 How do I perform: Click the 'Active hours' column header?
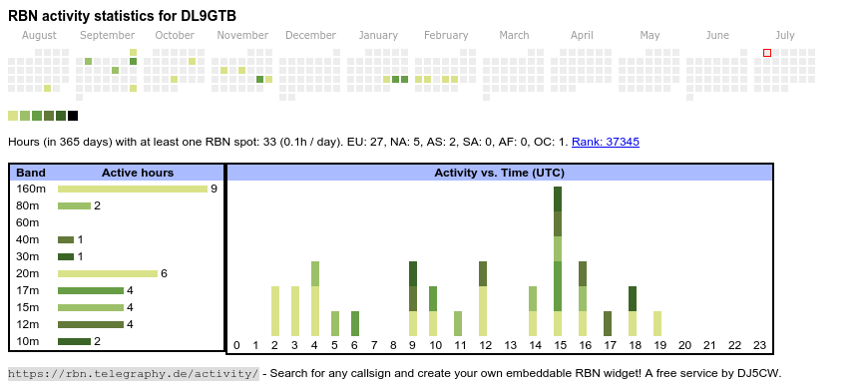click(x=138, y=173)
